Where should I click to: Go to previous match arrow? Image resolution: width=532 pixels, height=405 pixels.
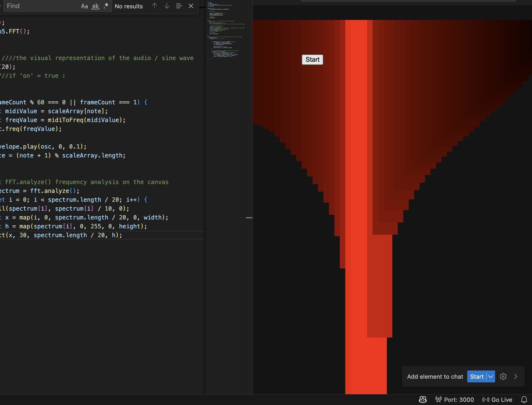tap(154, 6)
